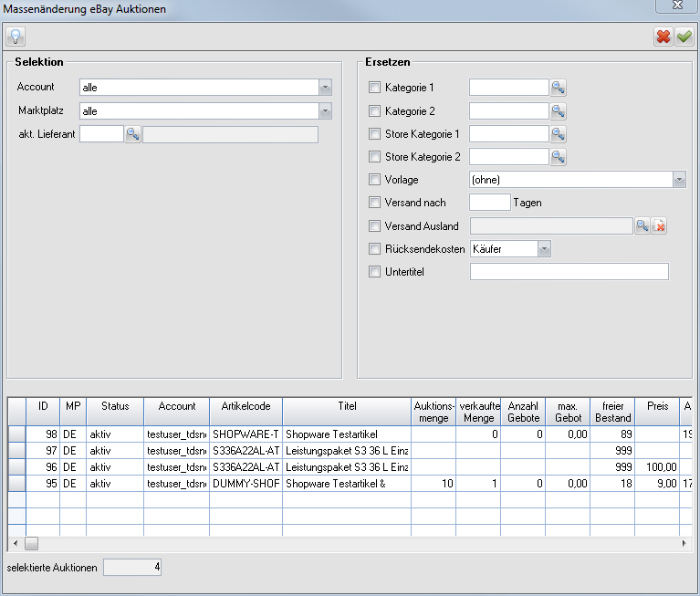Viewport: 700px width, 596px height.
Task: Select row selector for auction ID 95
Action: click(17, 484)
